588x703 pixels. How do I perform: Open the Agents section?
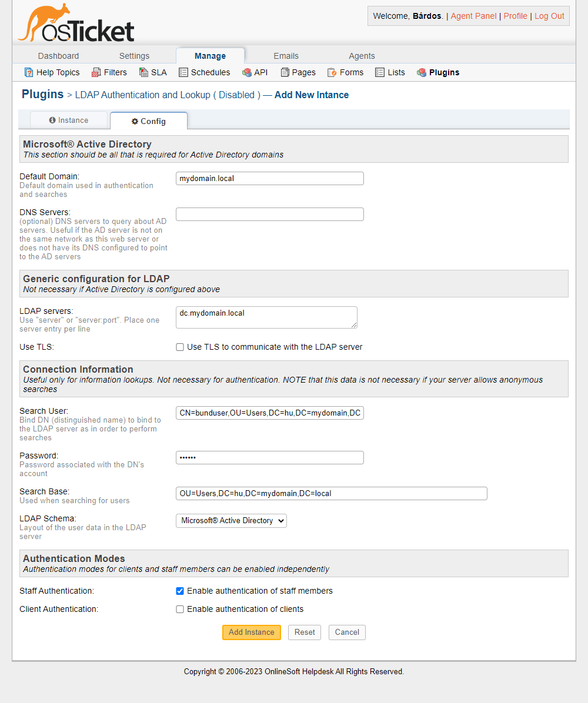pyautogui.click(x=362, y=55)
